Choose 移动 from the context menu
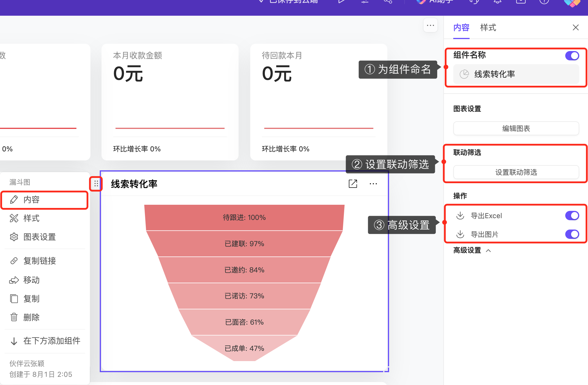 pos(44,280)
